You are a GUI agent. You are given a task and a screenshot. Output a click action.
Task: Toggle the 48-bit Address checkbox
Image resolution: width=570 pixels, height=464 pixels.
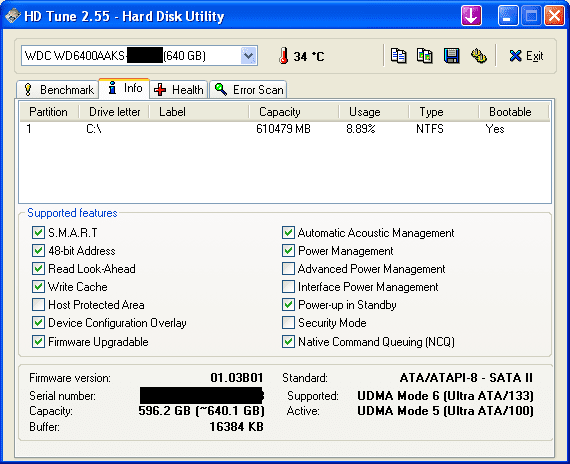(38, 251)
